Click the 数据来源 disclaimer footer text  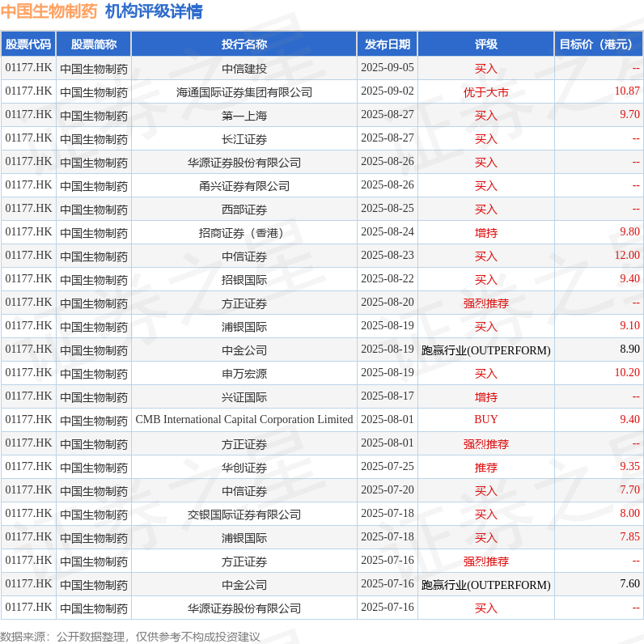[129, 637]
